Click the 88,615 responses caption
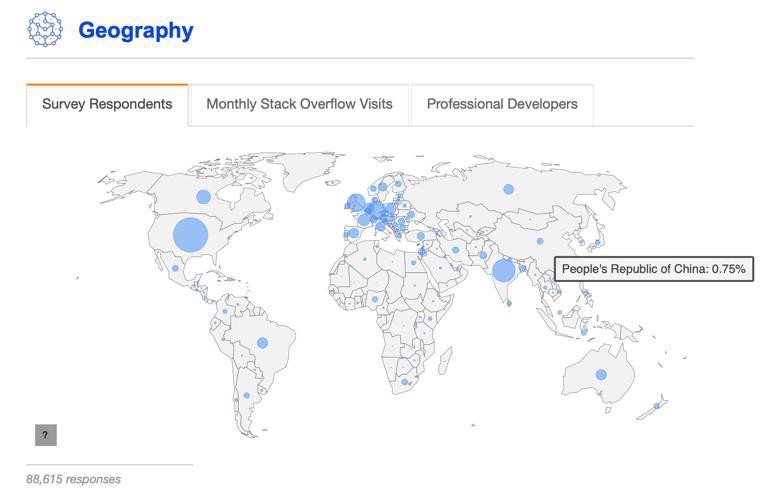 [74, 479]
